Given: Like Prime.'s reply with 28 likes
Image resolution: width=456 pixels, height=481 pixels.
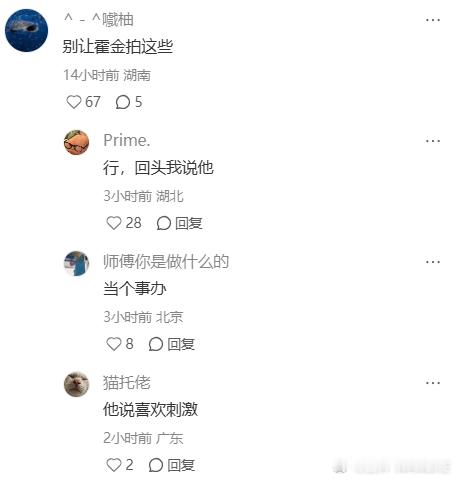Looking at the screenshot, I should (114, 223).
